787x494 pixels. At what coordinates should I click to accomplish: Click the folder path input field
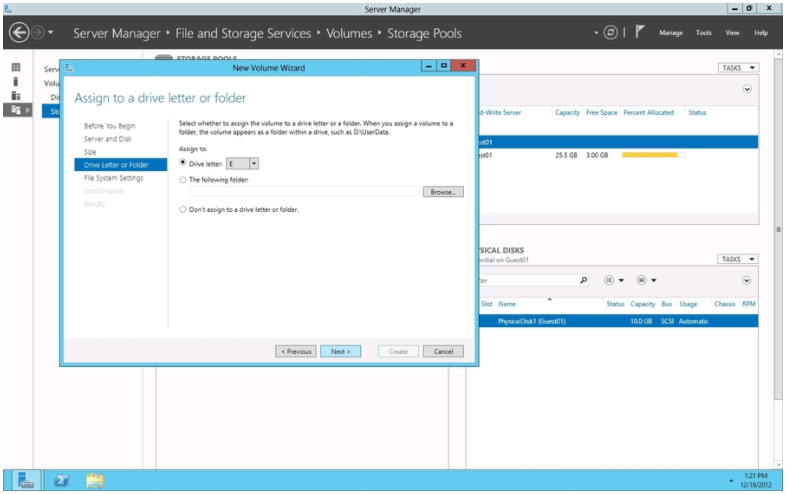pos(304,191)
